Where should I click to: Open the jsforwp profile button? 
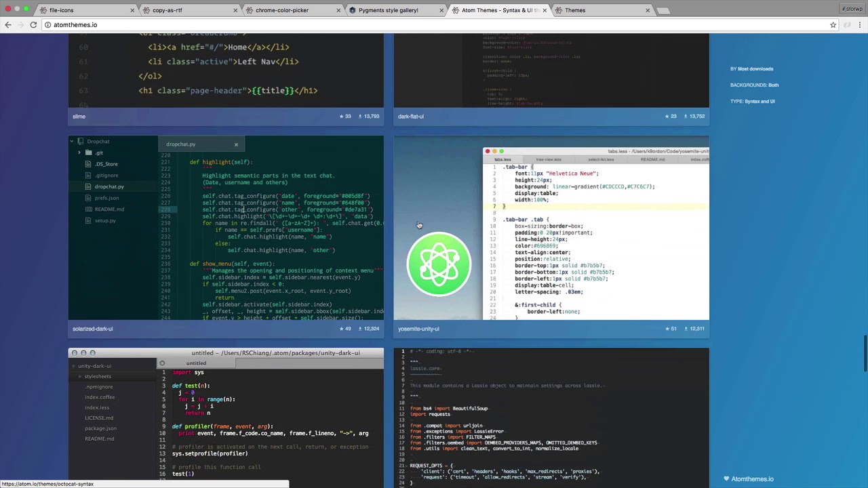[x=852, y=9]
